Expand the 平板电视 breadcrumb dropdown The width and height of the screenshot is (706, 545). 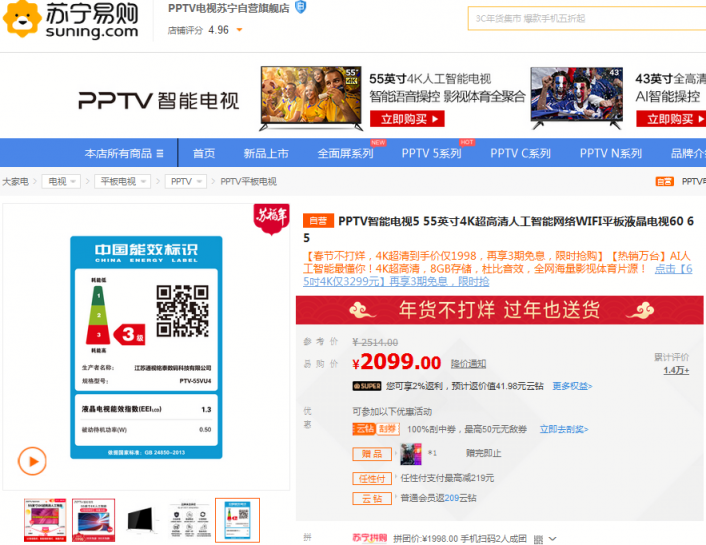coord(122,182)
